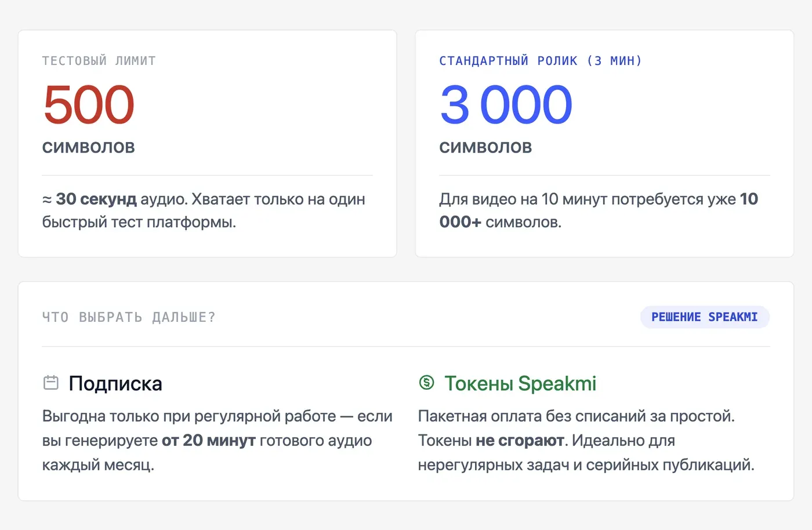812x530 pixels.
Task: Click the text каждый месяц
Action: pyautogui.click(x=98, y=464)
